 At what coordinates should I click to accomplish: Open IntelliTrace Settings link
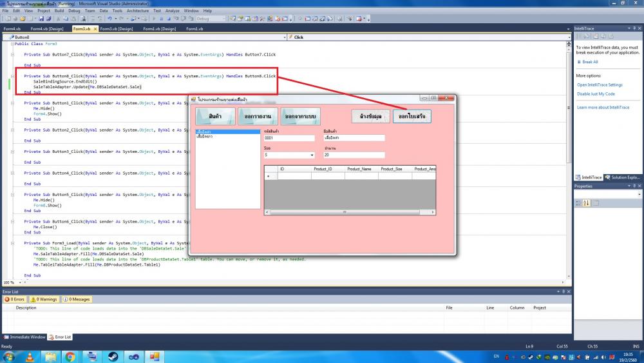[x=600, y=85]
